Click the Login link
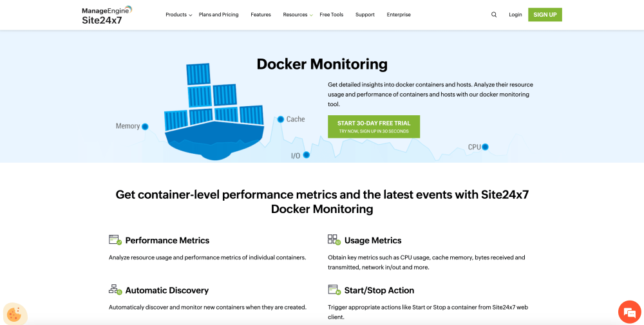Viewport: 644px width, 325px height. pos(515,15)
